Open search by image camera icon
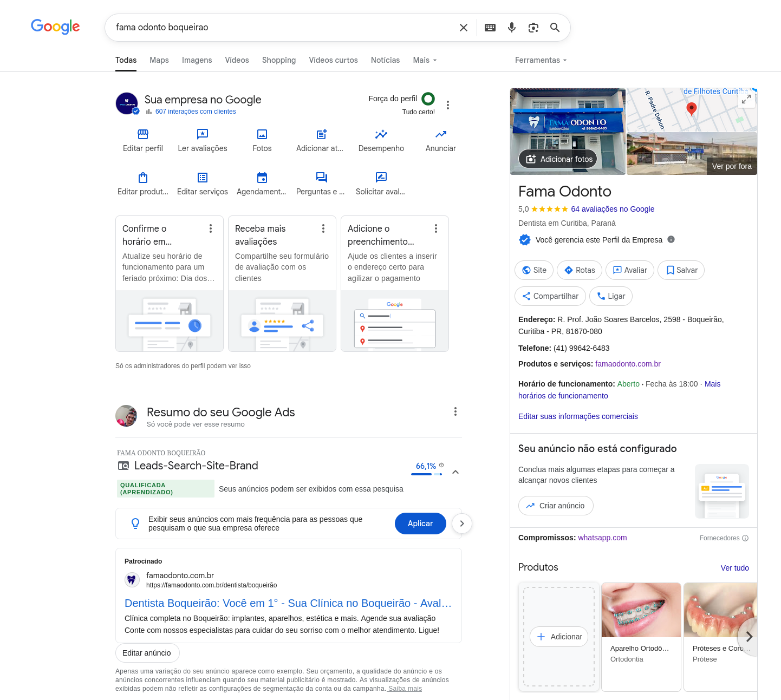 [x=533, y=28]
